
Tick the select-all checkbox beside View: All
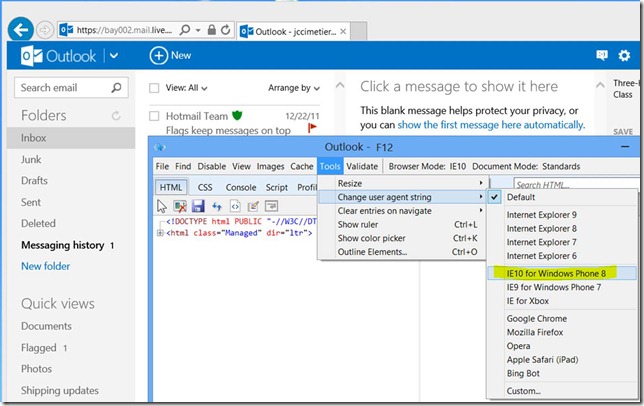[x=154, y=88]
